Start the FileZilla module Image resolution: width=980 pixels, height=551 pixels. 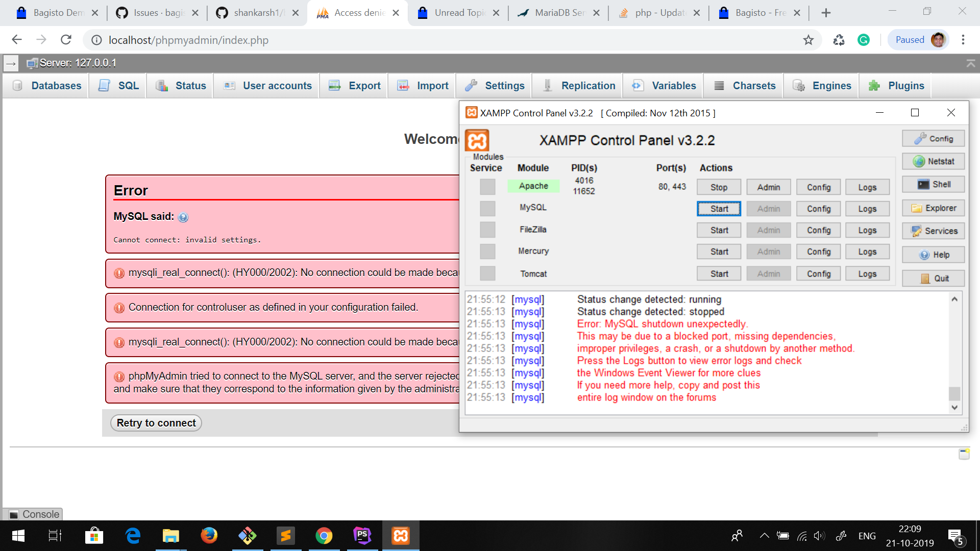coord(719,231)
